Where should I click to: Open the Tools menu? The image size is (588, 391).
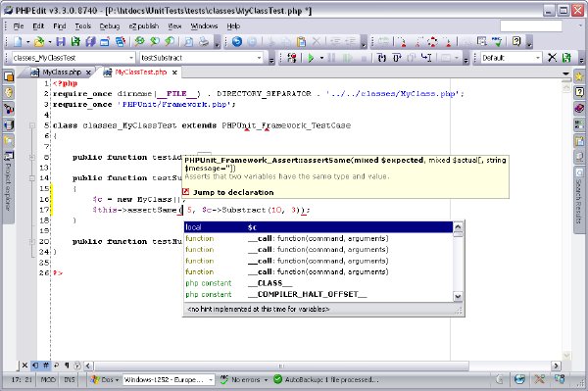tap(83, 25)
